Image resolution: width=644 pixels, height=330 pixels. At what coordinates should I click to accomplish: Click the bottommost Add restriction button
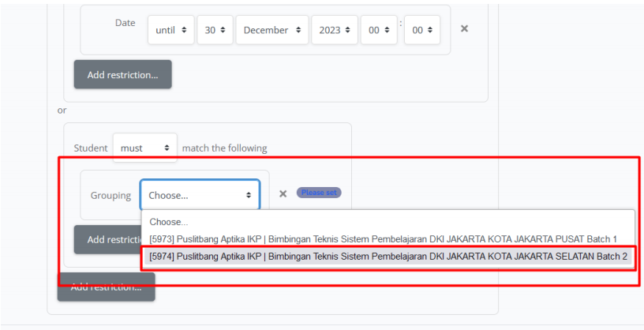[107, 287]
